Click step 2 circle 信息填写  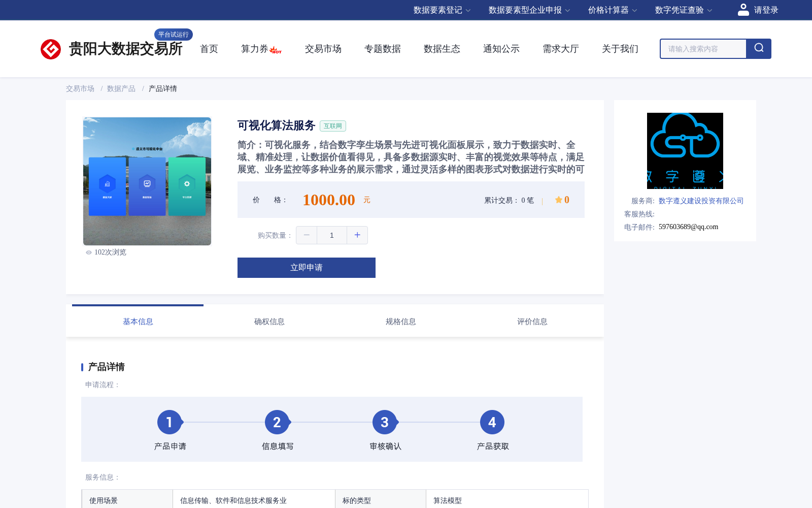pyautogui.click(x=277, y=422)
